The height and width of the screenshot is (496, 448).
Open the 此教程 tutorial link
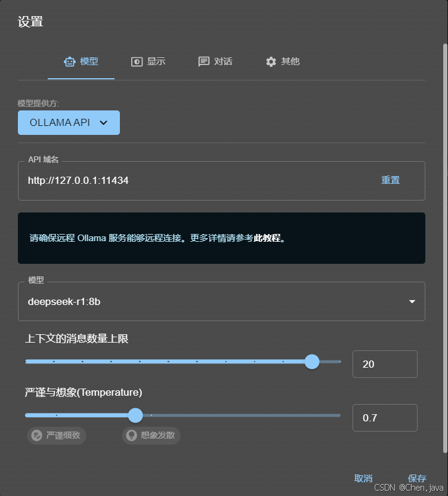coord(267,238)
